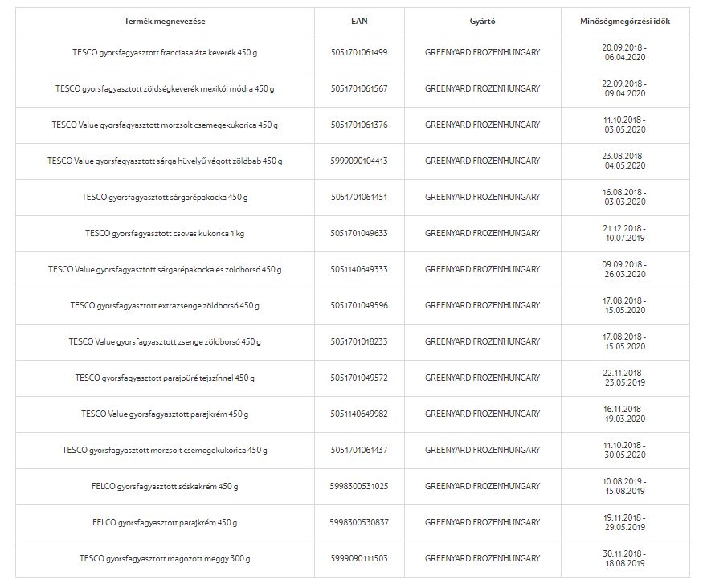Click EAN code 5998300530837
Screen dimensions: 703x588
[x=359, y=523]
